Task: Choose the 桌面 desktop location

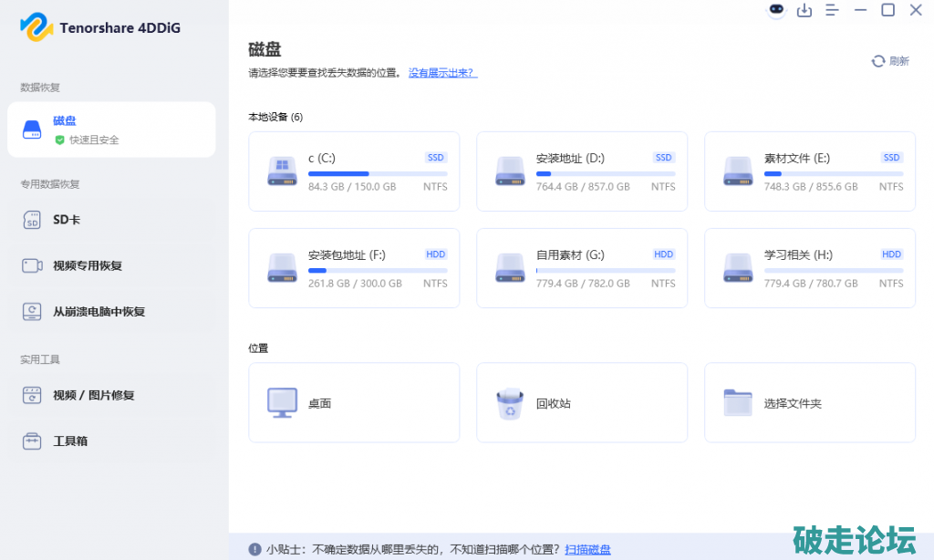Action: [x=354, y=402]
